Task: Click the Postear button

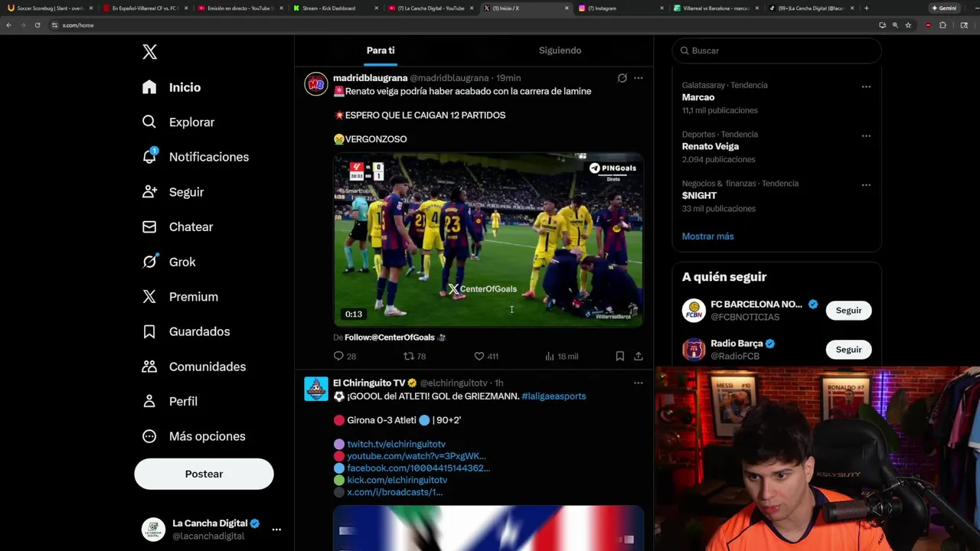Action: 204,474
